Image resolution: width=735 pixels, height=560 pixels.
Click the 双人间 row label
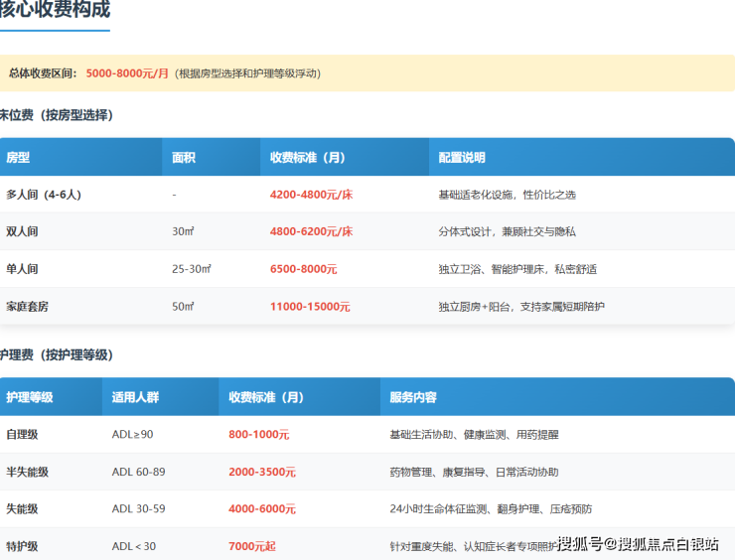[x=22, y=231]
